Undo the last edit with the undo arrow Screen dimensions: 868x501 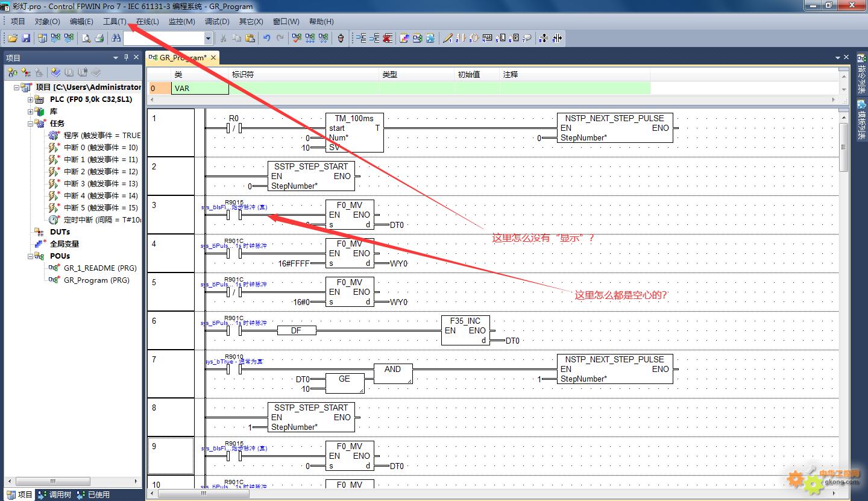[x=266, y=38]
